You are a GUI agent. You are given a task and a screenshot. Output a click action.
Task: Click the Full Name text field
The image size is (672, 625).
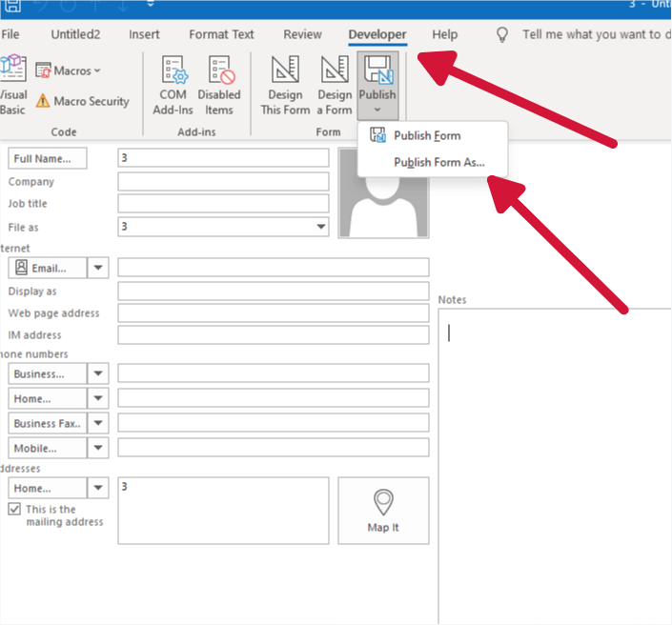pos(223,157)
